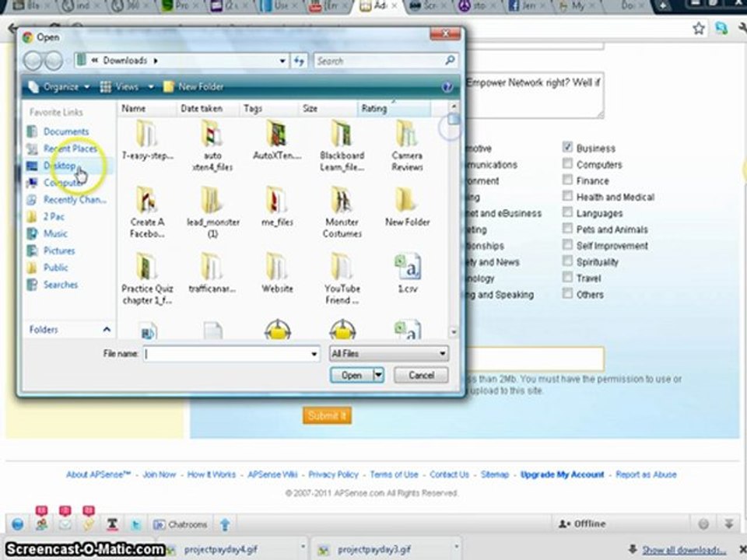The height and width of the screenshot is (560, 747).
Task: Select the Website folder
Action: tap(277, 273)
